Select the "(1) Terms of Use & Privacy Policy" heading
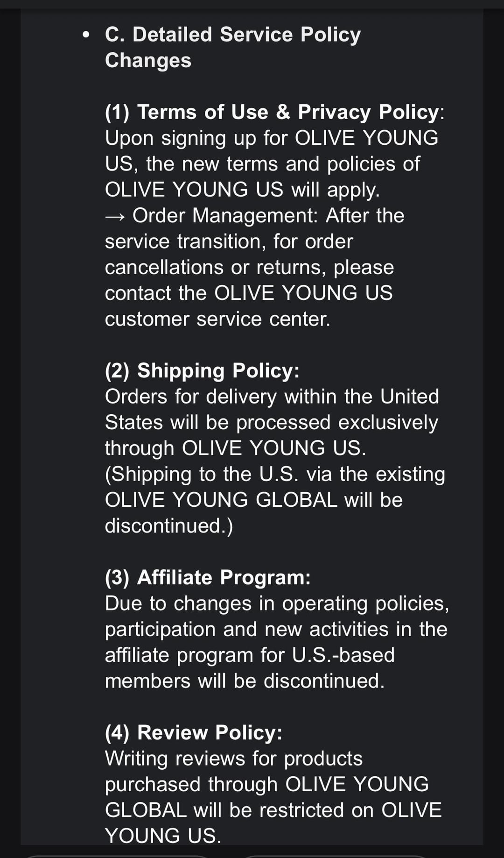This screenshot has height=858, width=504. coord(274,112)
